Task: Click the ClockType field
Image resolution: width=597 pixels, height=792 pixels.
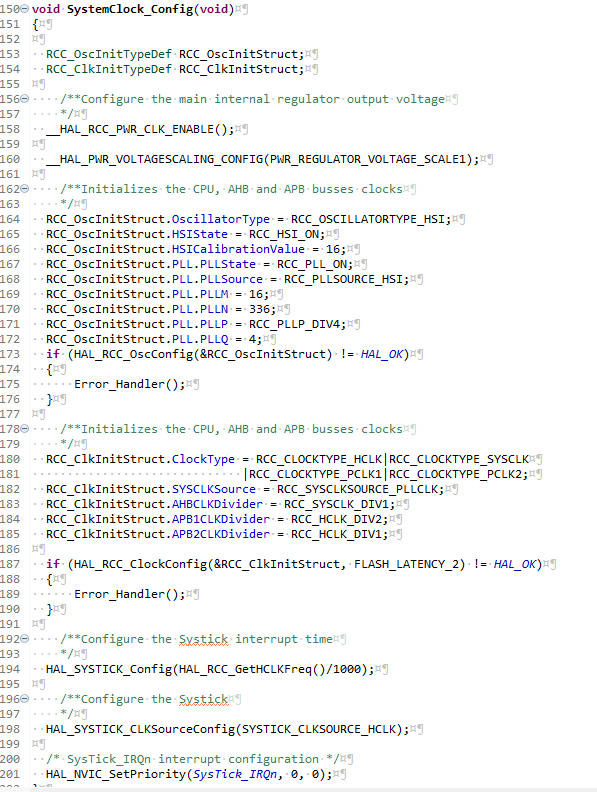Action: [203, 460]
